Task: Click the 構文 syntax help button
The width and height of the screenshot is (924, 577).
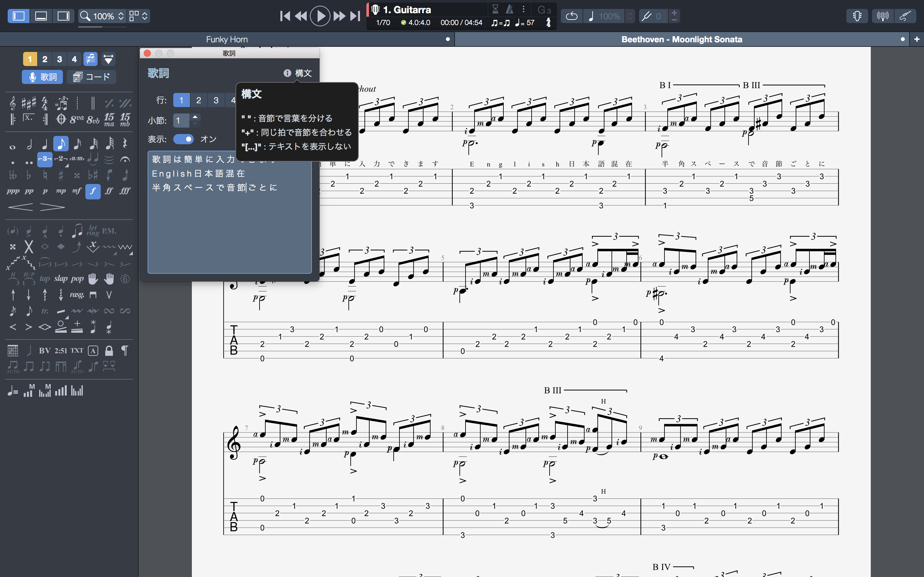Action: [x=298, y=73]
